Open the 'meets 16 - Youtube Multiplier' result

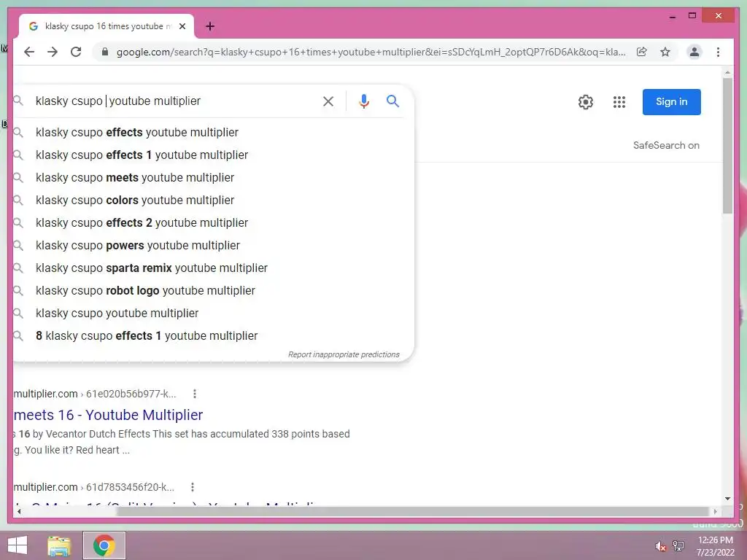coord(108,415)
